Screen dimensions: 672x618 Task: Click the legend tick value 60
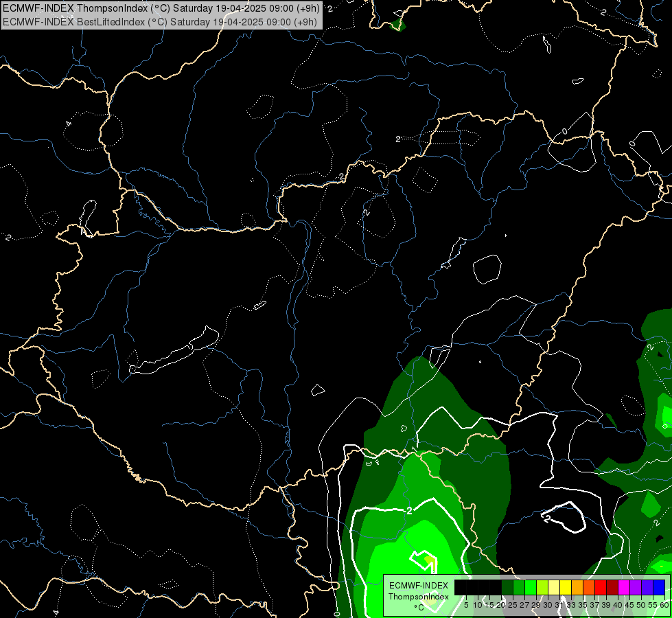coord(664,605)
